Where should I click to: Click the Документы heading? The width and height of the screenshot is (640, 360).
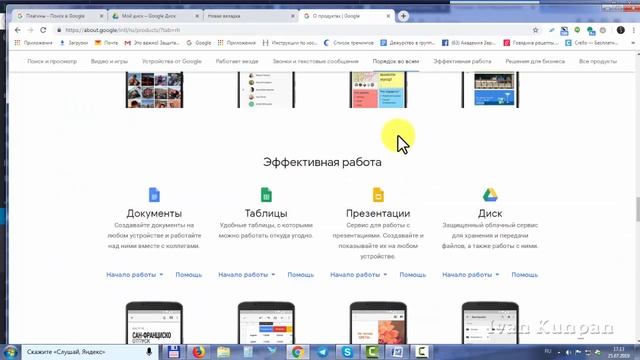154,213
